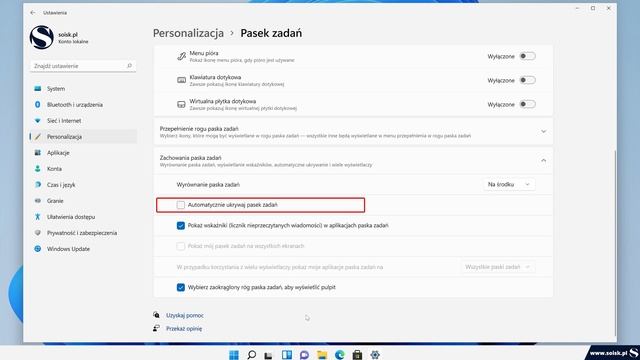Select Windows Update in the sidebar
640x360 pixels.
[x=83, y=249]
